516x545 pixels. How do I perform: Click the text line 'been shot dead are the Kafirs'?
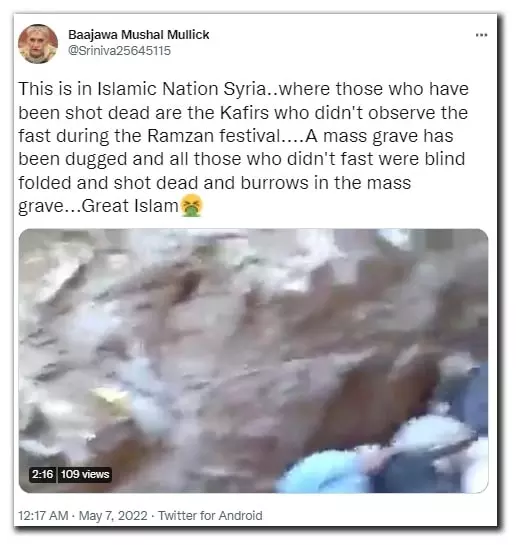coord(243,113)
